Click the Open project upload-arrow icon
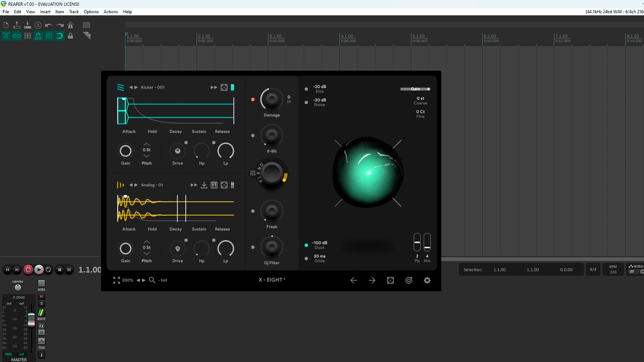Image resolution: width=644 pixels, height=362 pixels. tap(17, 25)
